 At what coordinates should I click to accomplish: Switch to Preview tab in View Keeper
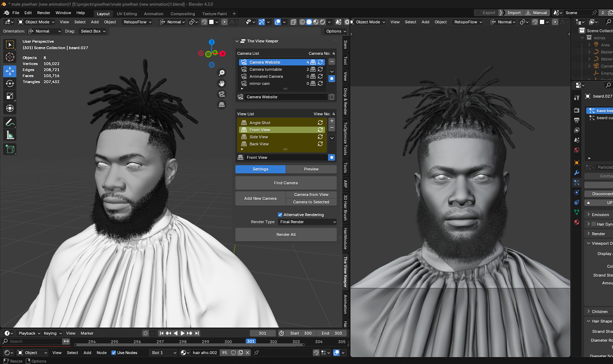coord(311,169)
